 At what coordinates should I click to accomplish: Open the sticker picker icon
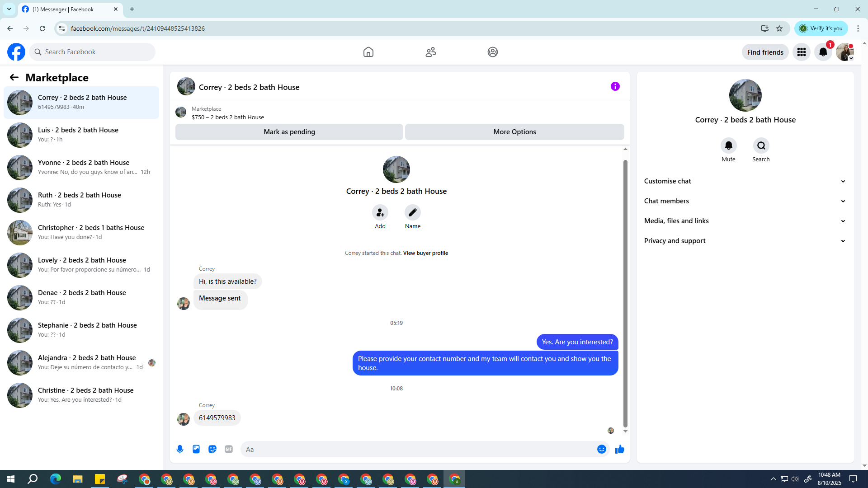[x=212, y=449]
